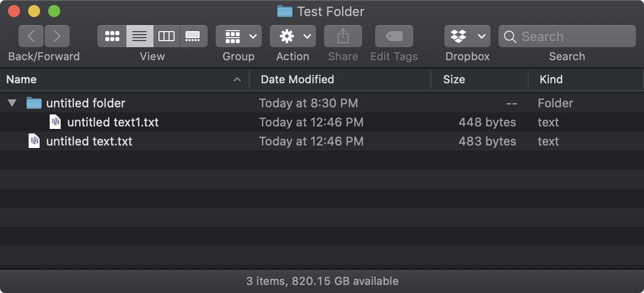Open the Dropbox toolbar menu
644x293 pixels.
point(467,36)
